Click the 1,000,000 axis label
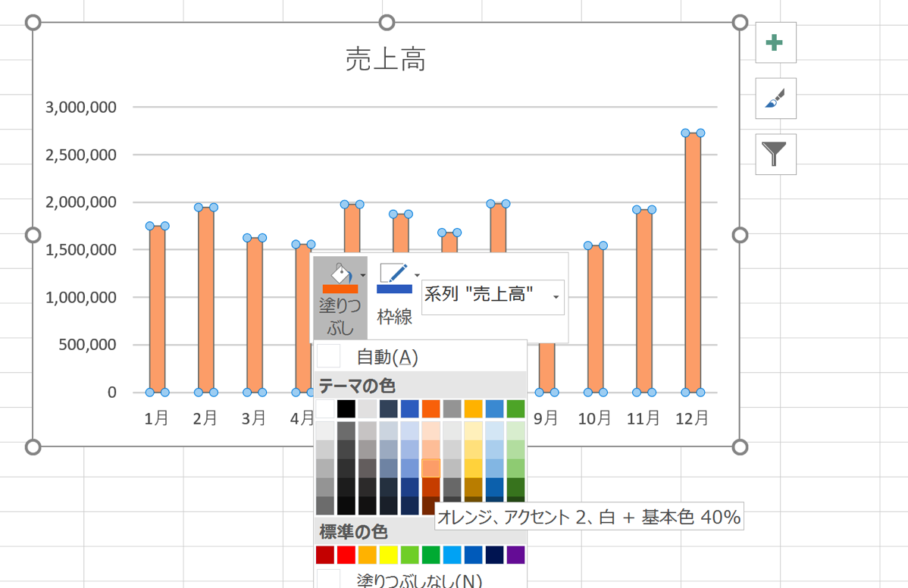 click(81, 298)
